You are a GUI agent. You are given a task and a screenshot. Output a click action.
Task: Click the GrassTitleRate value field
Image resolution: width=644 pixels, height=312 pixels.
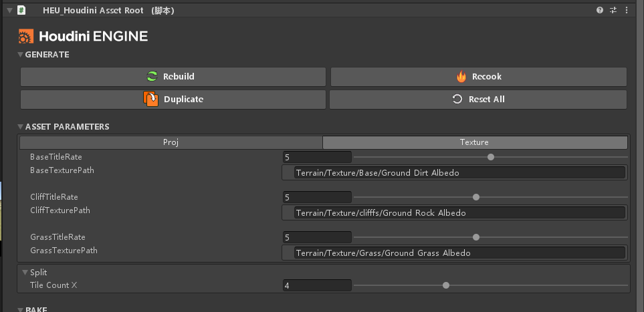coord(317,237)
